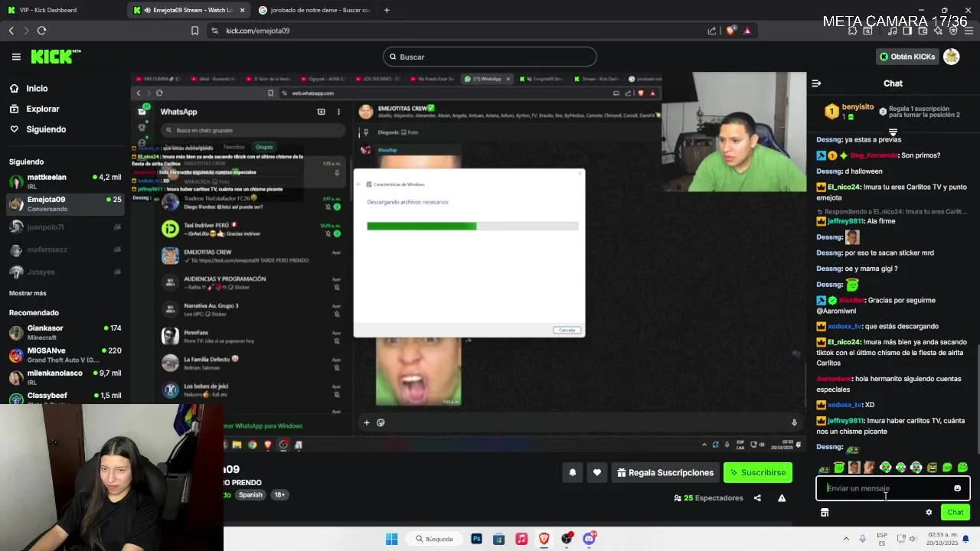Open the profile avatar menu at top right

pyautogui.click(x=951, y=57)
